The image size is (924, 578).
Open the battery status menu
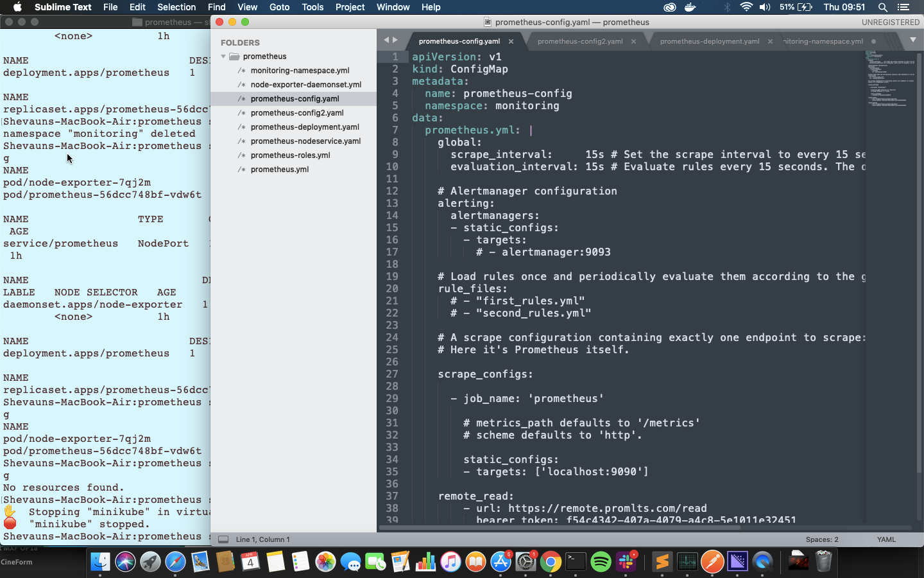(796, 7)
